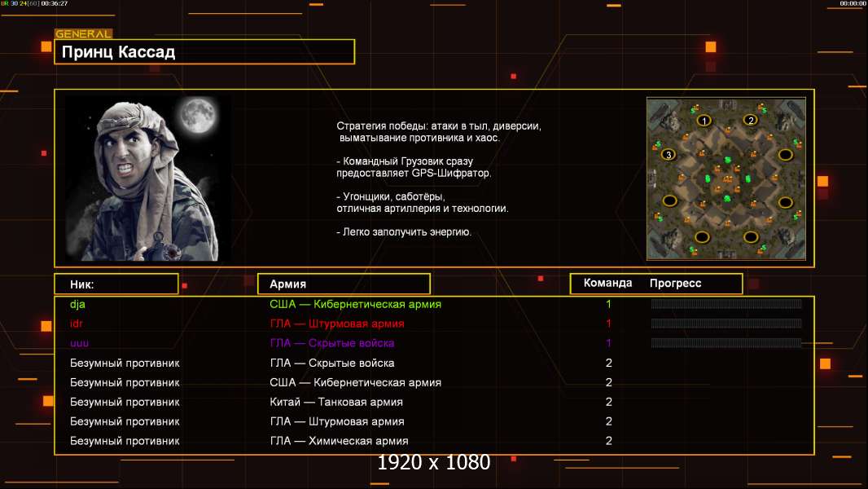Image resolution: width=868 pixels, height=489 pixels.
Task: Click the white 'США — Кибернетическая армия' AI army
Action: click(x=355, y=382)
